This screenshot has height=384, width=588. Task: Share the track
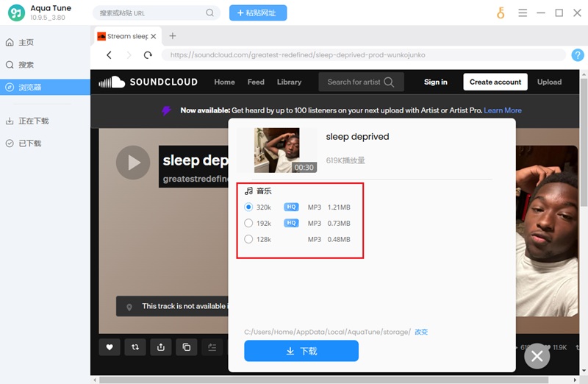tap(161, 347)
